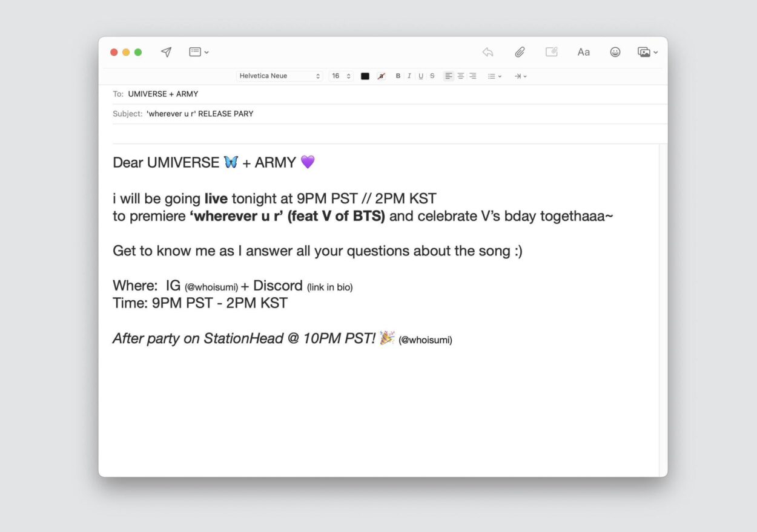Toggle underline formatting
757x532 pixels.
pos(420,76)
